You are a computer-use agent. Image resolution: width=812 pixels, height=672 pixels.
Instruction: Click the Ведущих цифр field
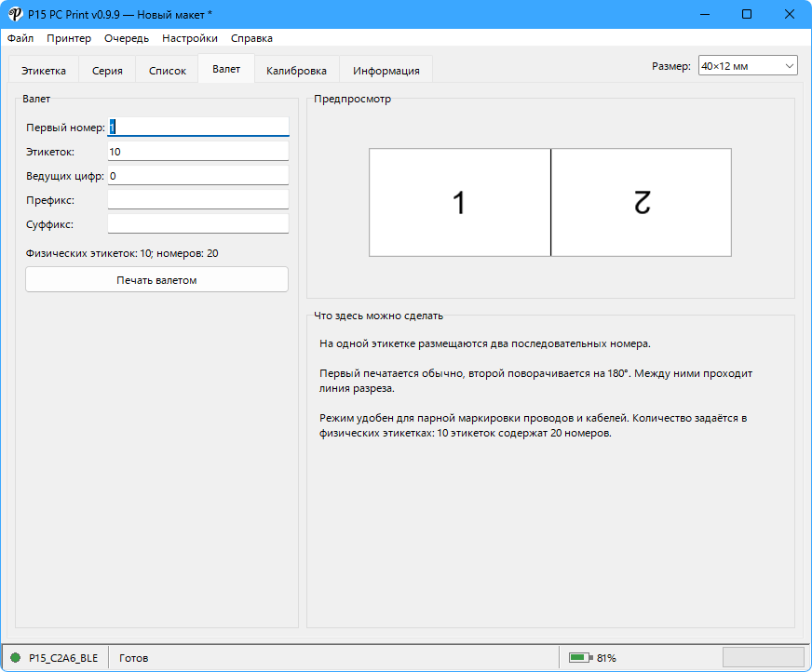coord(197,176)
